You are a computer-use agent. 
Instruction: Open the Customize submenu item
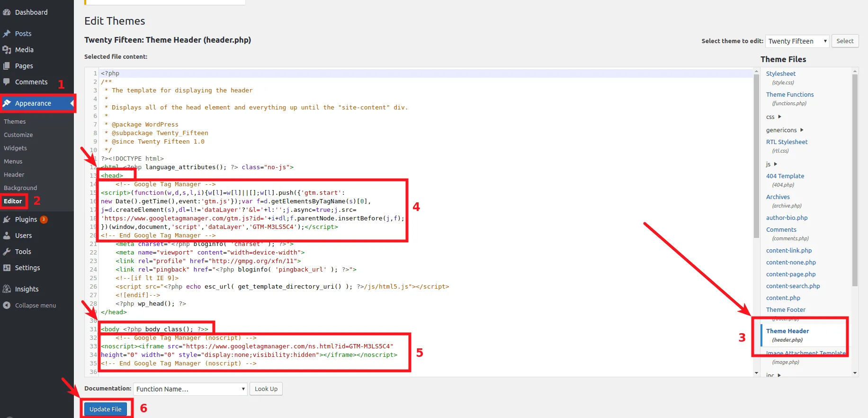tap(18, 135)
